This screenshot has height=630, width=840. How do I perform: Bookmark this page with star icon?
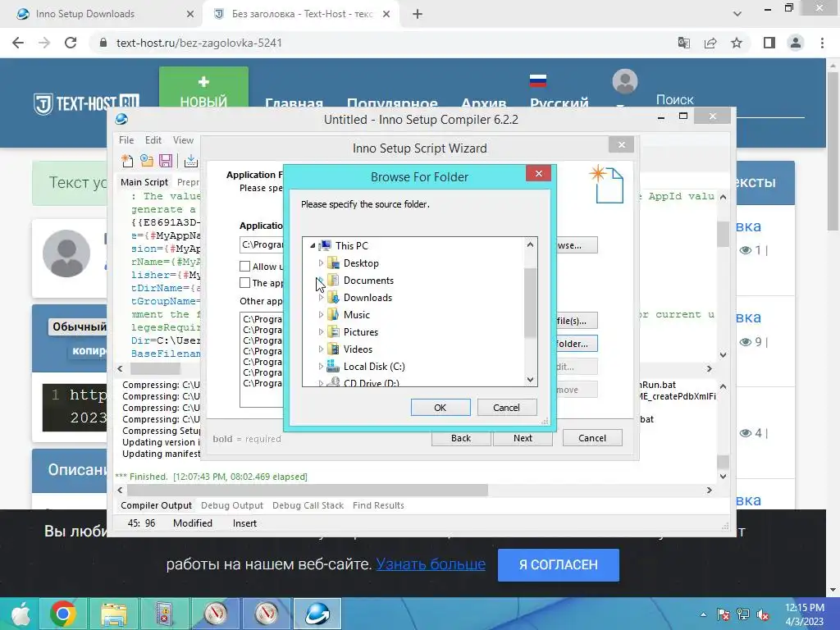[x=737, y=43]
